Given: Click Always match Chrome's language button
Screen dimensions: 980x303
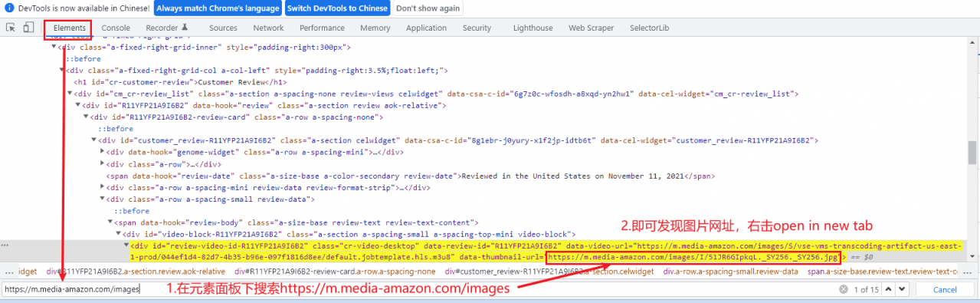Looking at the screenshot, I should (x=218, y=8).
